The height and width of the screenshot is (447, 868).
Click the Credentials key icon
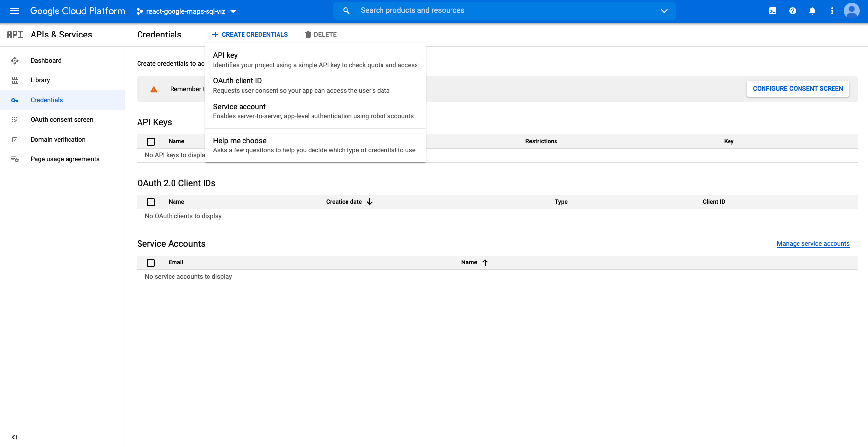(x=15, y=100)
